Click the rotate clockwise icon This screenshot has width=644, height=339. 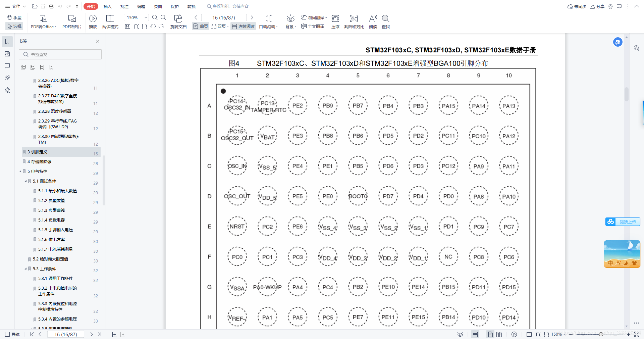[161, 26]
